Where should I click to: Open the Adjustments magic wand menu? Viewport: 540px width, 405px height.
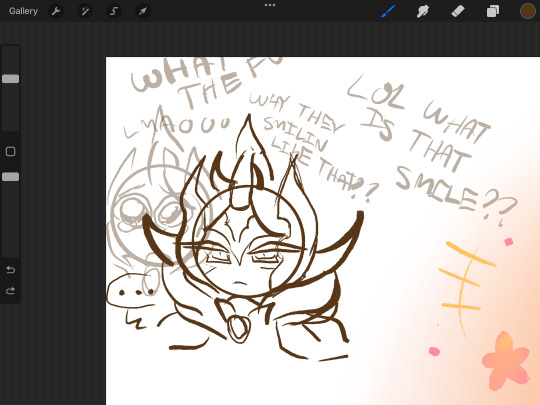(x=85, y=11)
